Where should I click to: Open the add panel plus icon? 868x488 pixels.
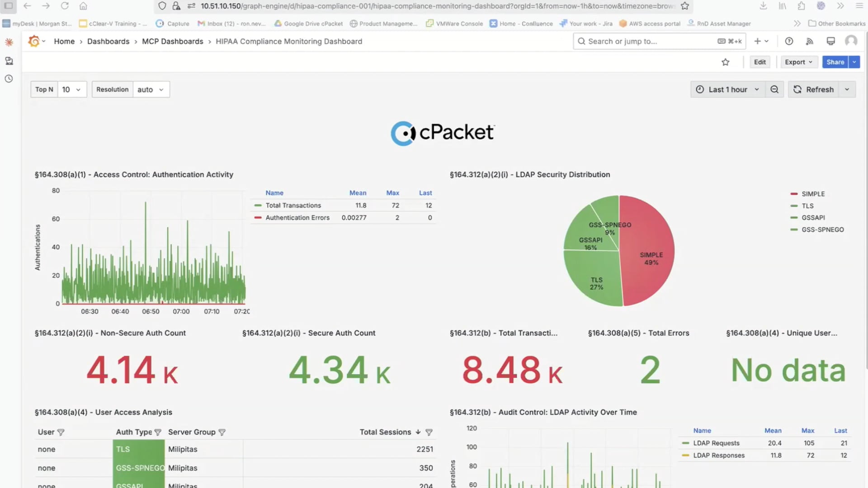[x=757, y=41]
